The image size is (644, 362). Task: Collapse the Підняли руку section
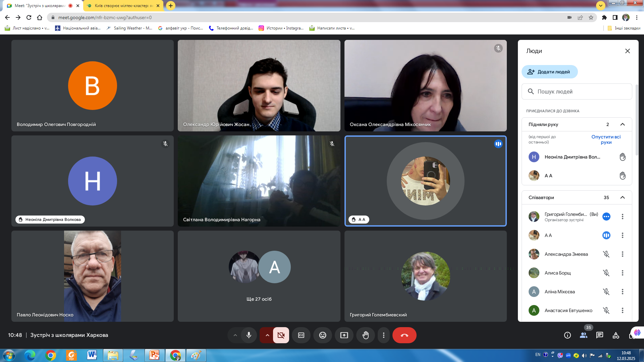click(622, 124)
